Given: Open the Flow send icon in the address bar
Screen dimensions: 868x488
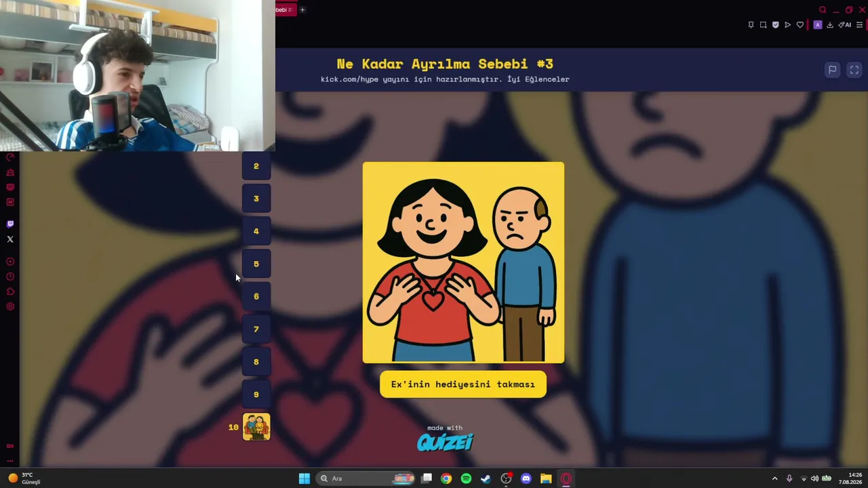Looking at the screenshot, I should coord(787,25).
